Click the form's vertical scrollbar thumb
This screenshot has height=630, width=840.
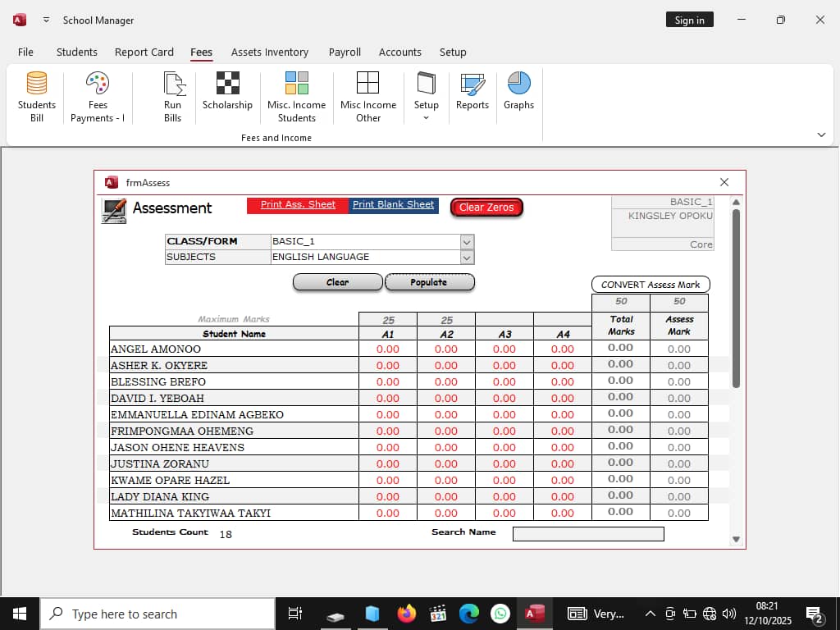coord(736,295)
